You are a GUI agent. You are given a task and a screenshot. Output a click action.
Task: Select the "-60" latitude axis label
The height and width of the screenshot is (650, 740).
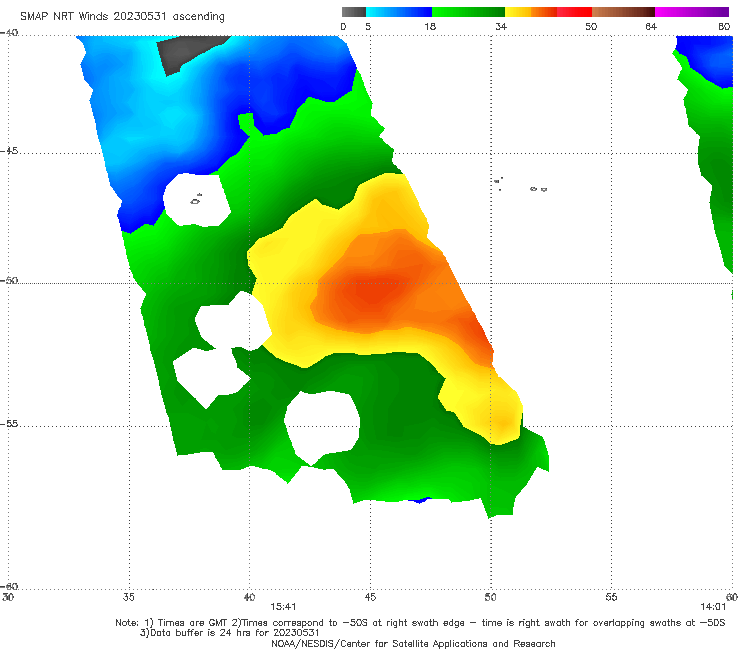pos(9,587)
